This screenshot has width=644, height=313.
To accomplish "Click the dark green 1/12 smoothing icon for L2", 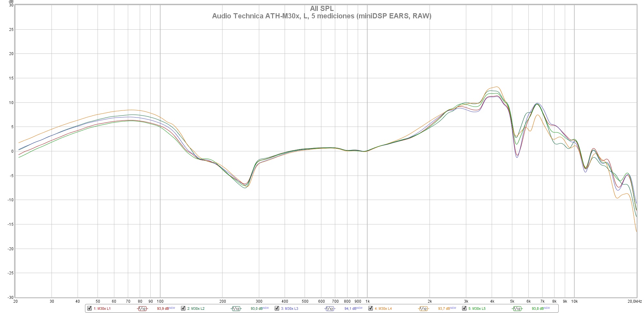I will point(236,308).
